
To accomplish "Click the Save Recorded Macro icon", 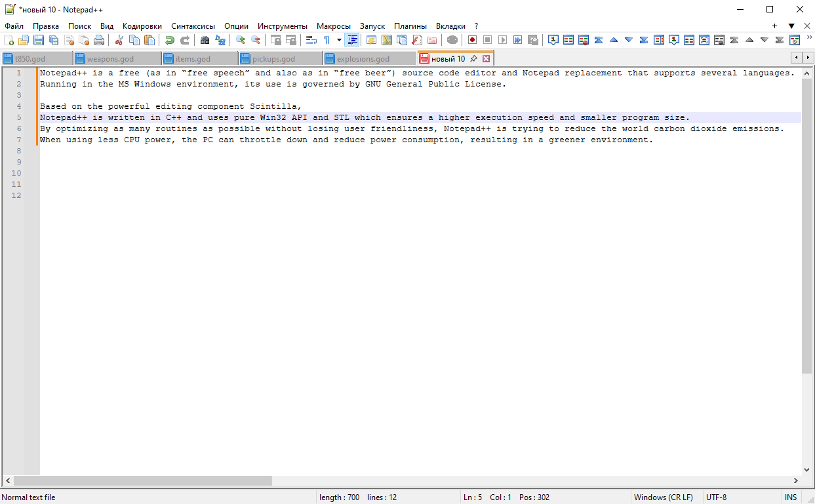I will [532, 40].
